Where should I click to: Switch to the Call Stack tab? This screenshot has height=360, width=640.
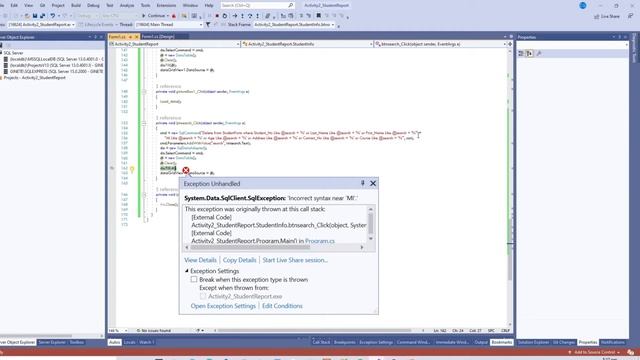[x=321, y=342]
